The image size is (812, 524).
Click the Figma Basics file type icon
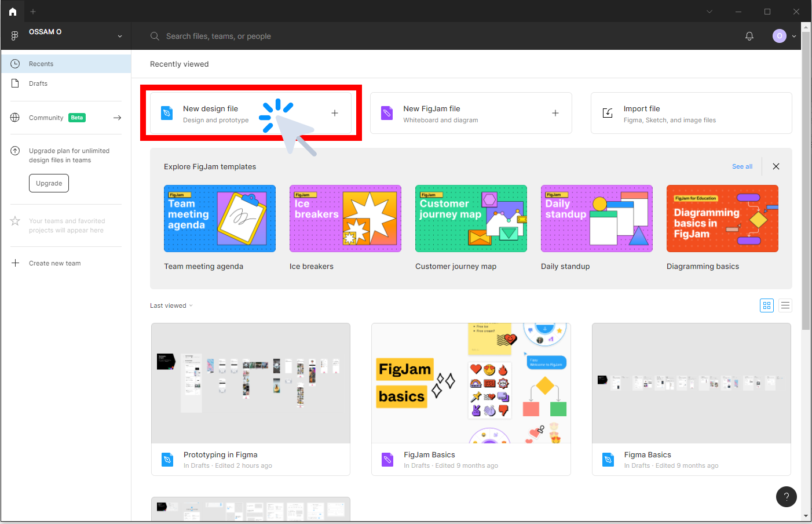608,460
